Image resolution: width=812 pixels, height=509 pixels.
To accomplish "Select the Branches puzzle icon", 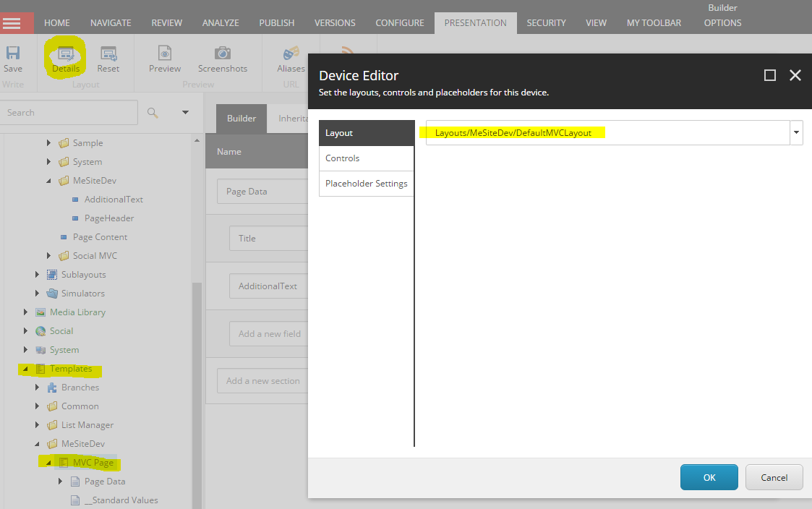I will 52,388.
